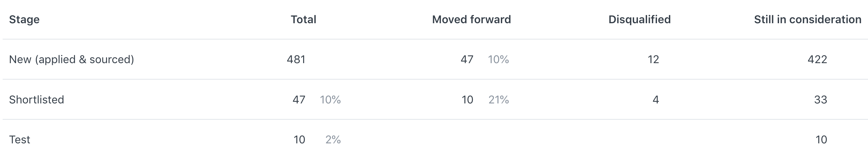Click the 47 total for Shortlisted
868x157 pixels.
click(x=299, y=99)
